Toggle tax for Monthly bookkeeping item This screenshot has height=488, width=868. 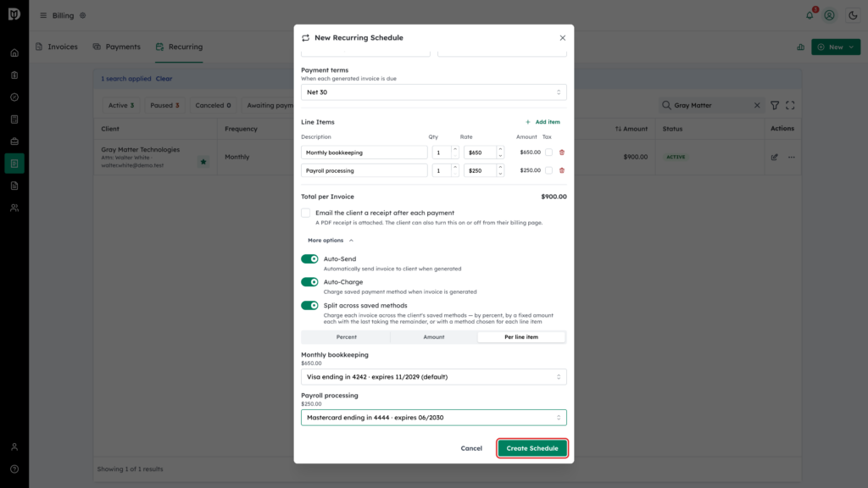(x=548, y=152)
